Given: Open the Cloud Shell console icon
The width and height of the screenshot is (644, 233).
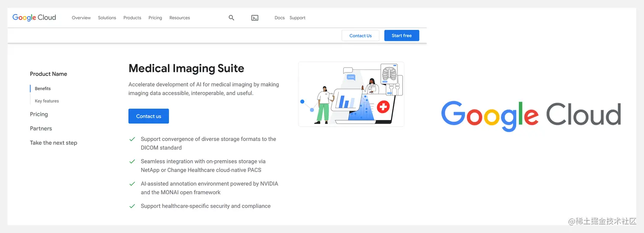Looking at the screenshot, I should pos(255,18).
